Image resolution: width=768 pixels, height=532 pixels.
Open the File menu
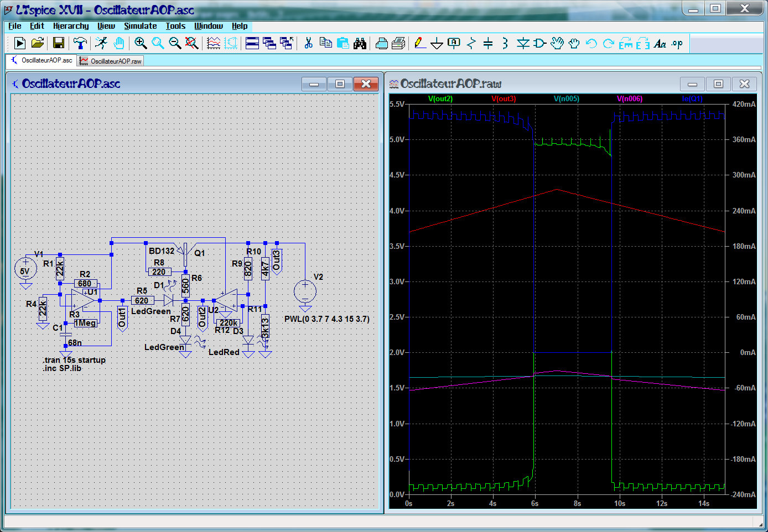15,26
